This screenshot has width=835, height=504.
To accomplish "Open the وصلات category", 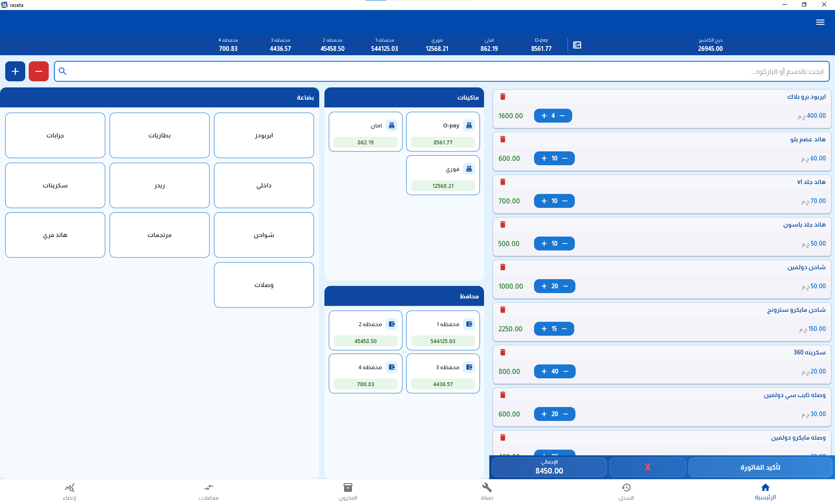I will 264,285.
